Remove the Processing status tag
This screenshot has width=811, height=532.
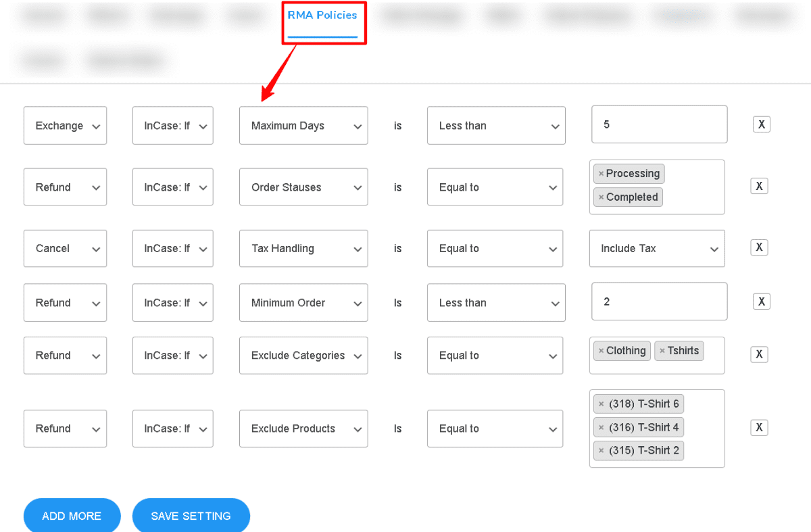pos(602,173)
